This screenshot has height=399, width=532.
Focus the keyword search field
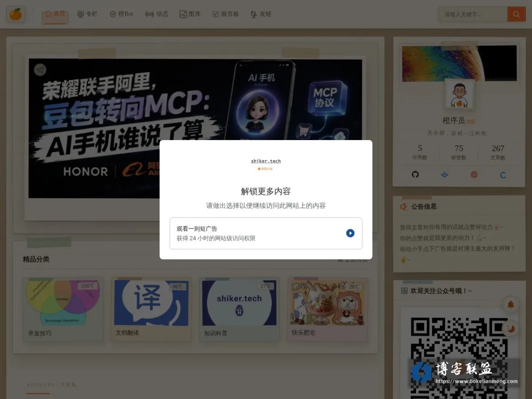click(x=473, y=14)
